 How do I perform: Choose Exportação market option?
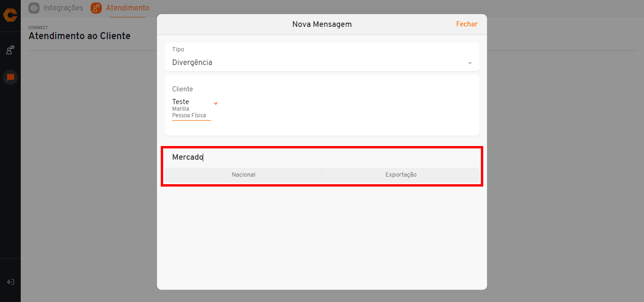[401, 175]
